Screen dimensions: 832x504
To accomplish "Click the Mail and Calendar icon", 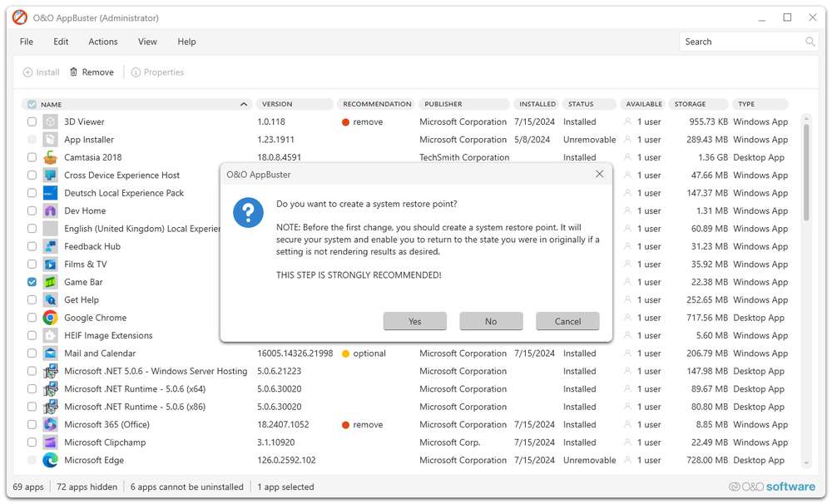I will 50,353.
